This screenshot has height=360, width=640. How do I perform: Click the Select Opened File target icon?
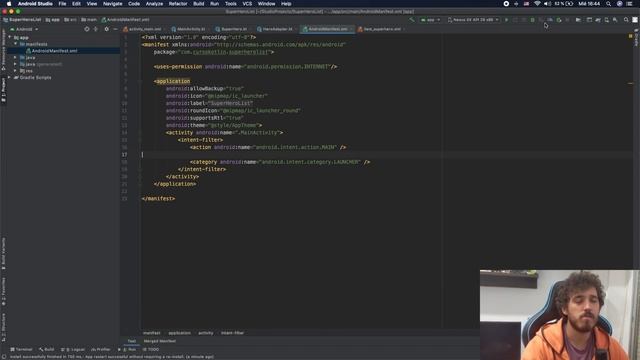87,29
